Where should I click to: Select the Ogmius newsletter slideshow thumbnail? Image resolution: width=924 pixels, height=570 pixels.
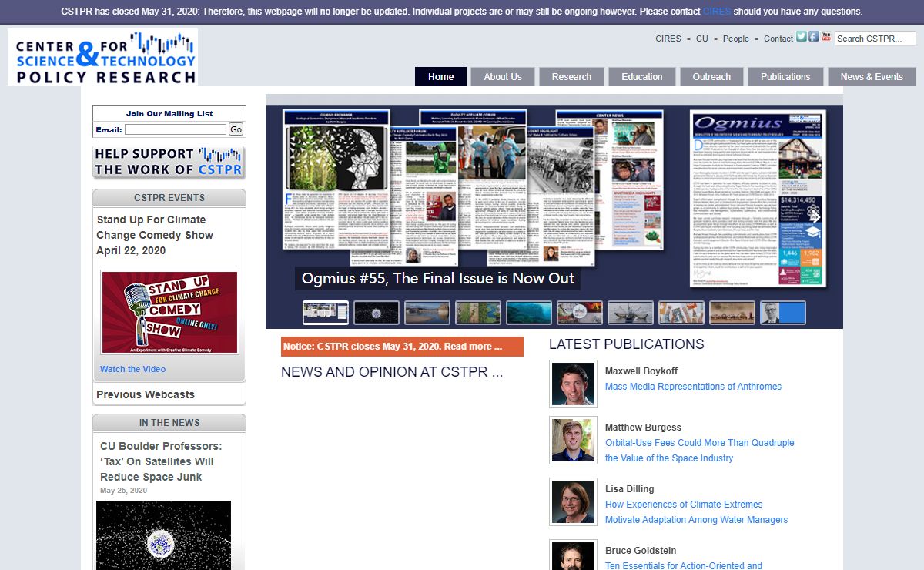(x=326, y=313)
